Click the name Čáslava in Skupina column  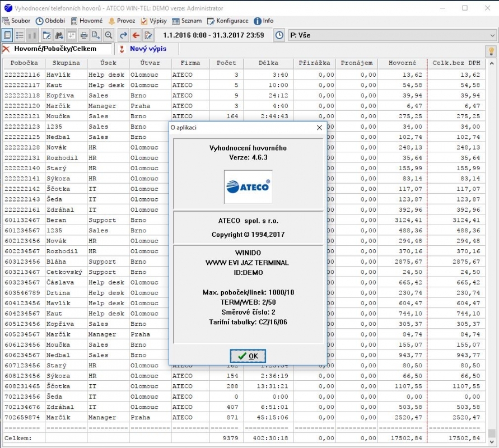60,283
